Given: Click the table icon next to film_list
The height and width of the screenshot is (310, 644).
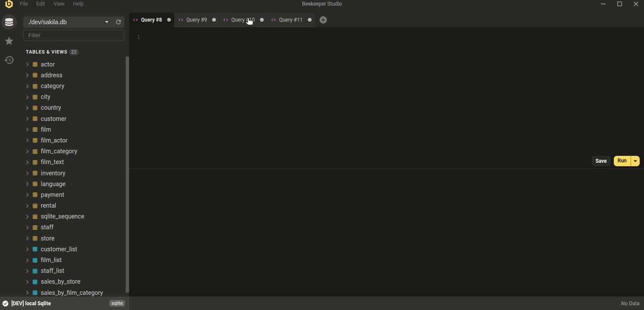Looking at the screenshot, I should pos(35,260).
